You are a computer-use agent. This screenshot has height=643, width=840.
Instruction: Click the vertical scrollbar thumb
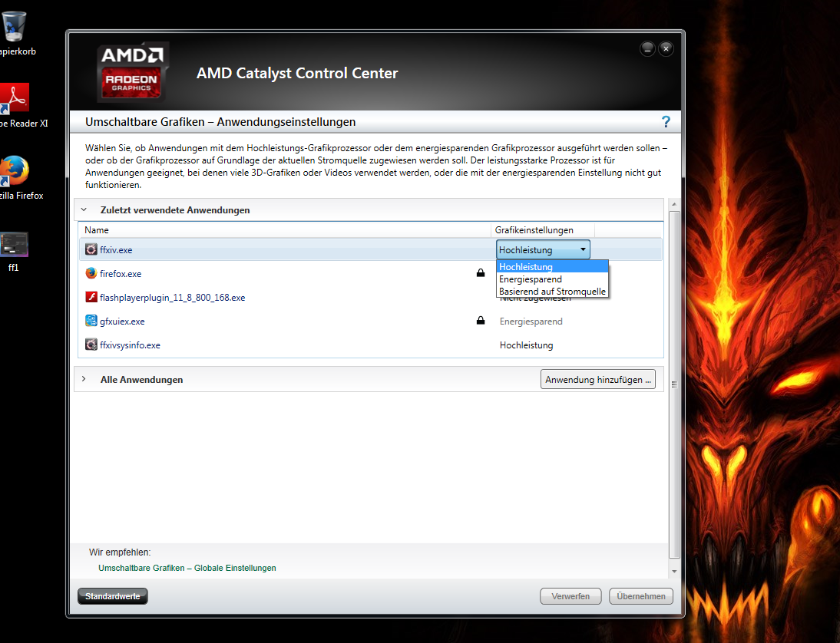674,384
